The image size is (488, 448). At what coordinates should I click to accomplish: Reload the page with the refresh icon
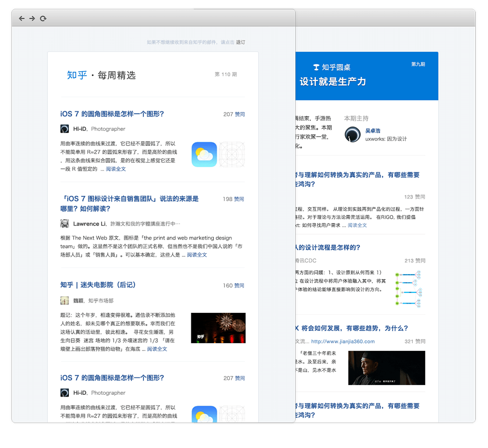coord(43,19)
